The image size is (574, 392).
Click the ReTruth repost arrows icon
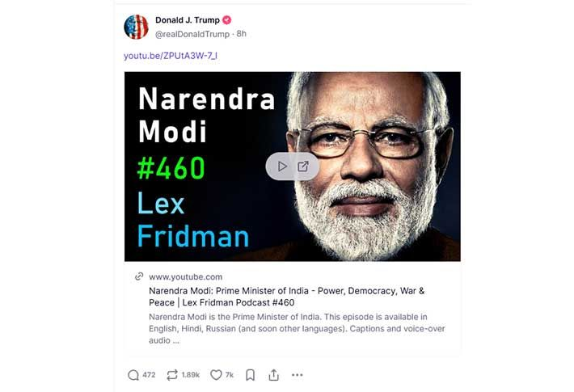click(172, 375)
